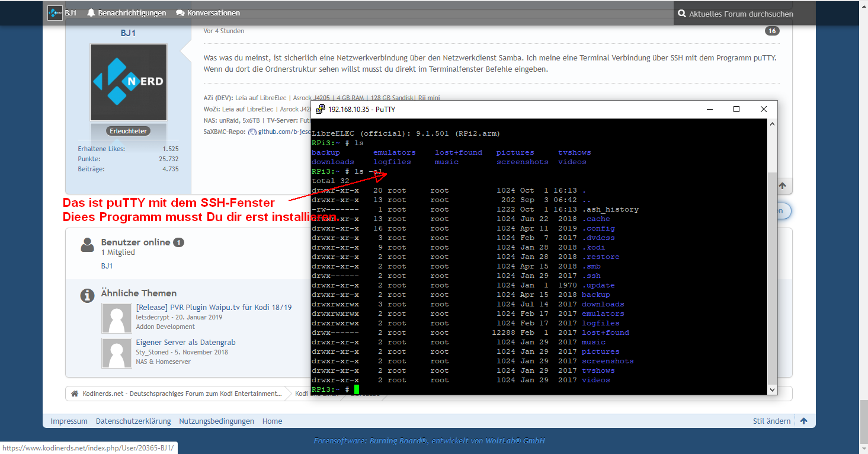868x454 pixels.
Task: Open 'Eigener Server als Datengrab' thread
Action: (186, 342)
